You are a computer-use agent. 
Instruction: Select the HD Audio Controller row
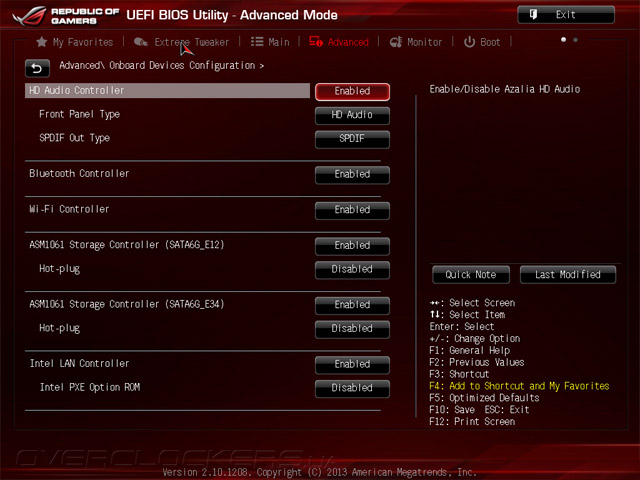coord(167,91)
